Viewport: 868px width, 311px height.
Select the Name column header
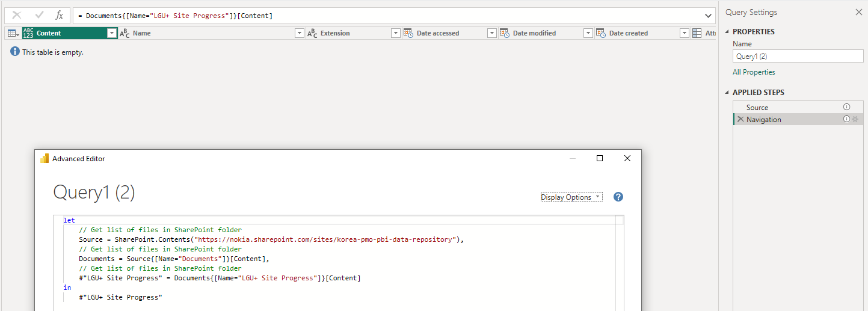[212, 33]
